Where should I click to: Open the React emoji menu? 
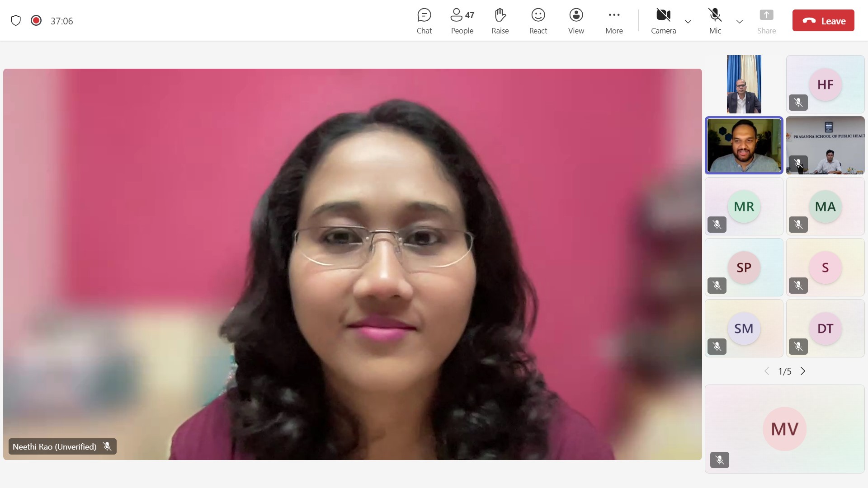(x=538, y=21)
